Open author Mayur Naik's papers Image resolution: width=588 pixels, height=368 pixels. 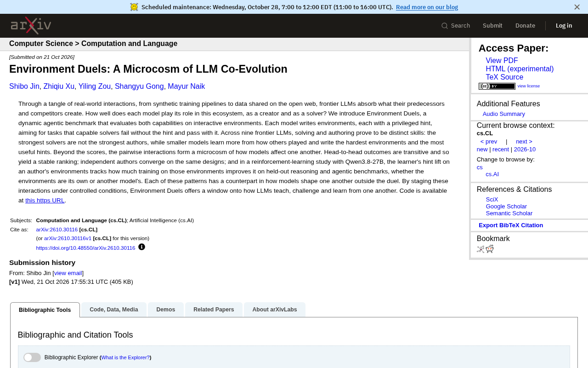coord(187,86)
